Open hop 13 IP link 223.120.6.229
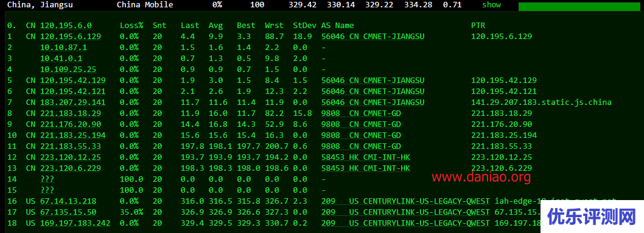 (x=71, y=168)
